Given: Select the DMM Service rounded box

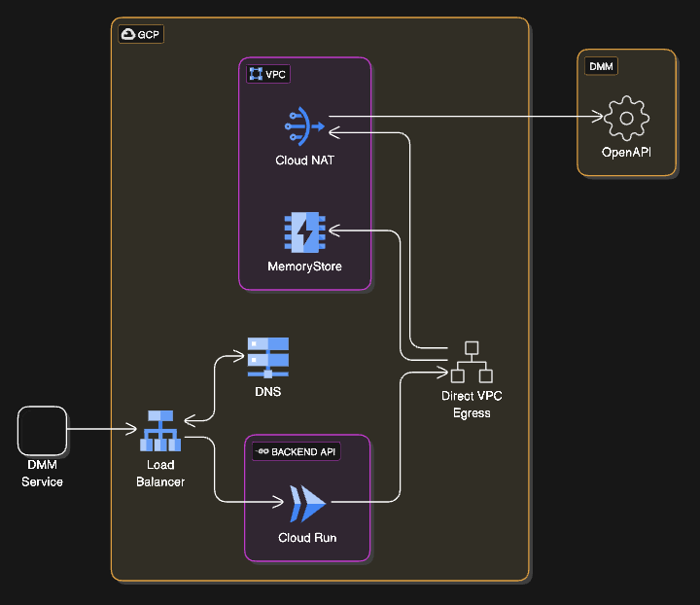Looking at the screenshot, I should tap(43, 431).
